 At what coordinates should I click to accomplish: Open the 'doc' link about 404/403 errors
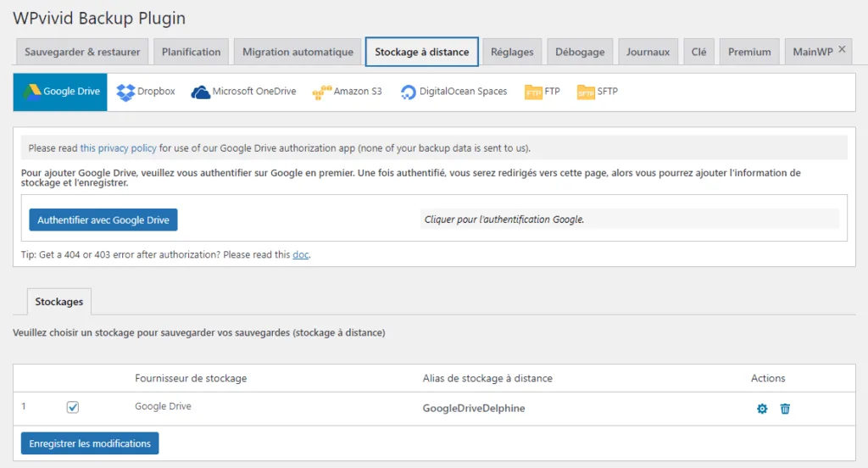click(x=301, y=254)
